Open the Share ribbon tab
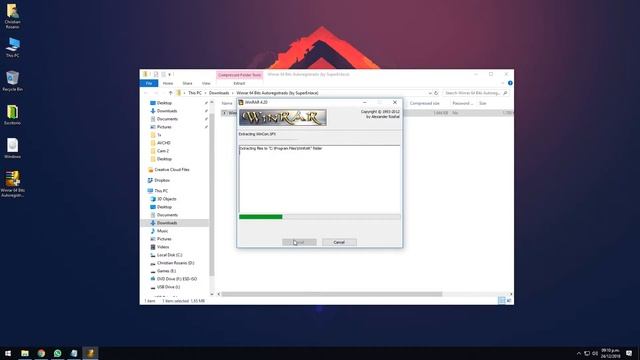Screen dimensions: 640x360 pos(187,83)
